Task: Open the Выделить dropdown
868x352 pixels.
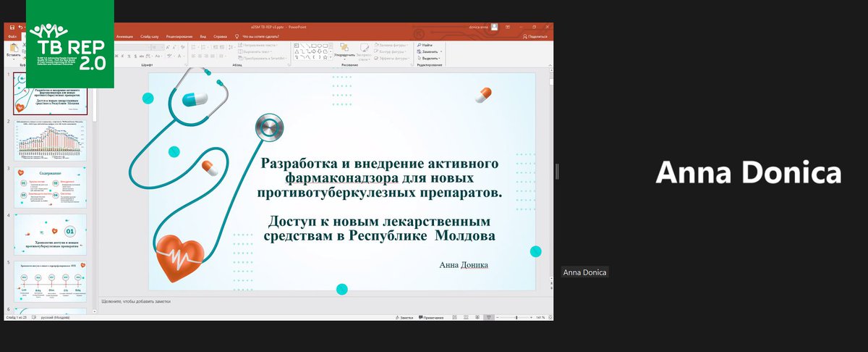Action: click(x=428, y=58)
